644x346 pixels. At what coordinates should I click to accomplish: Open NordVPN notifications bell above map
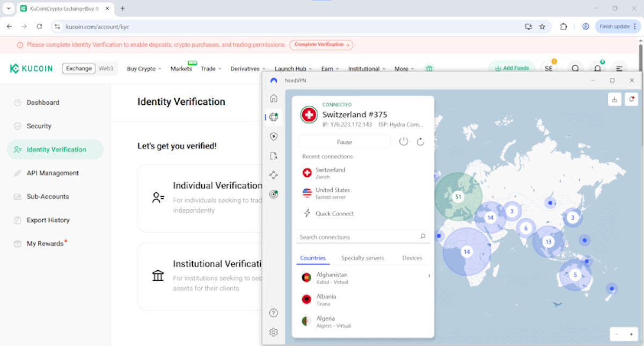(x=632, y=99)
